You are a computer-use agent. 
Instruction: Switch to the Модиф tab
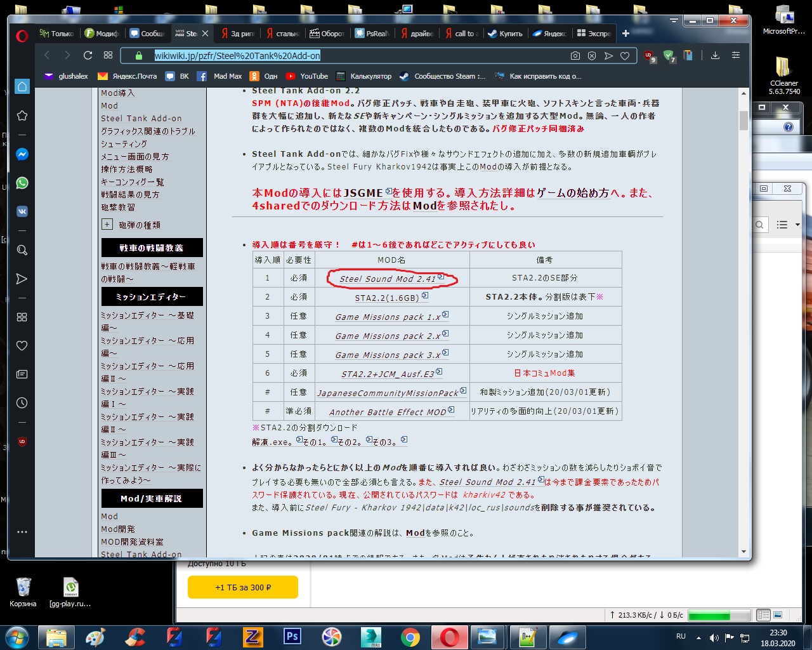(101, 34)
